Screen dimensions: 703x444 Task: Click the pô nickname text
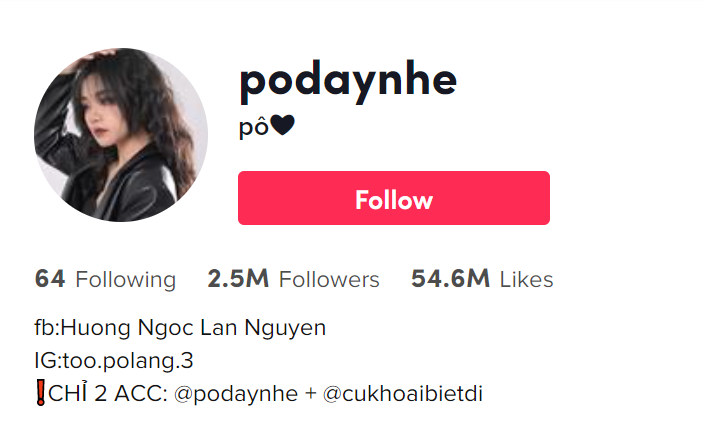[x=254, y=127]
